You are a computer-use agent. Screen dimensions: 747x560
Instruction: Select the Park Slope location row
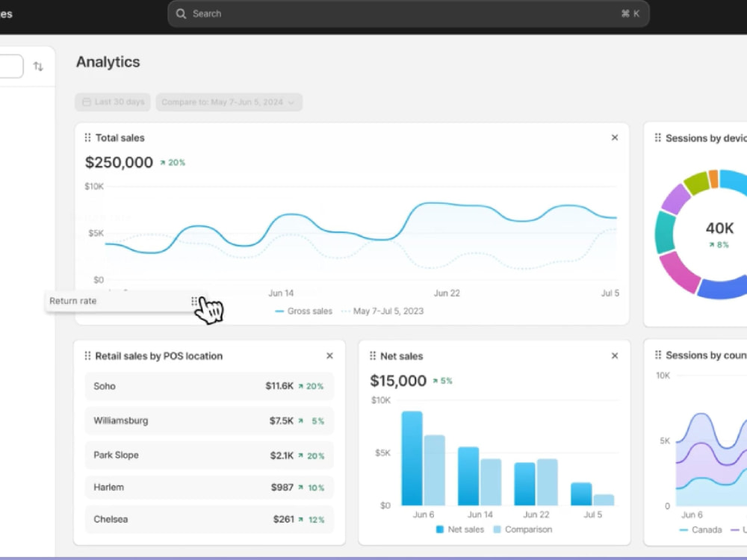pyautogui.click(x=209, y=455)
